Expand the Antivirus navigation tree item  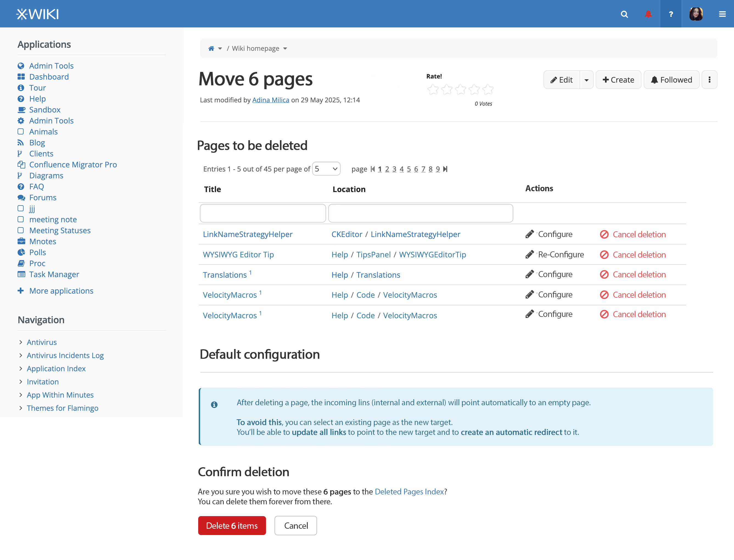21,342
